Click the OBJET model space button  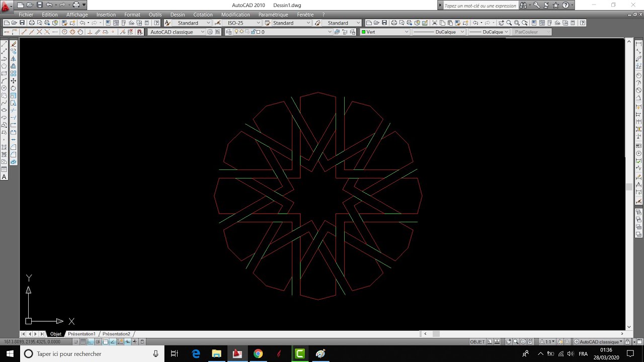pos(477,341)
